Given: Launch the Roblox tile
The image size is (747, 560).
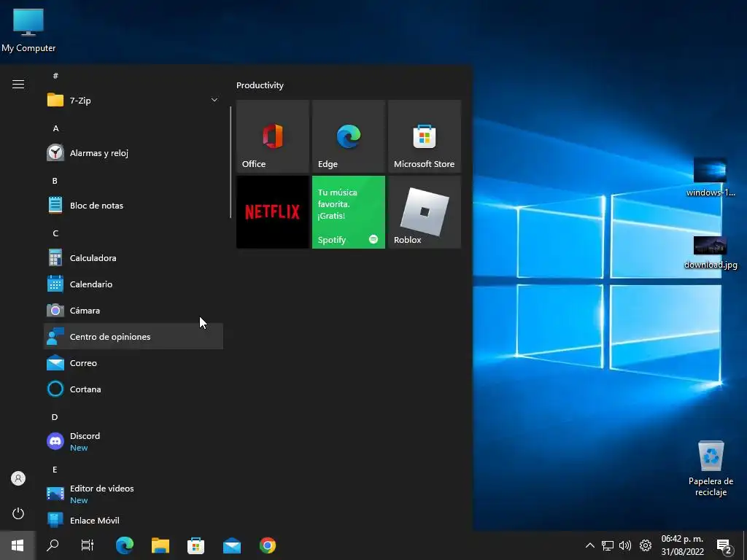Looking at the screenshot, I should [x=425, y=212].
